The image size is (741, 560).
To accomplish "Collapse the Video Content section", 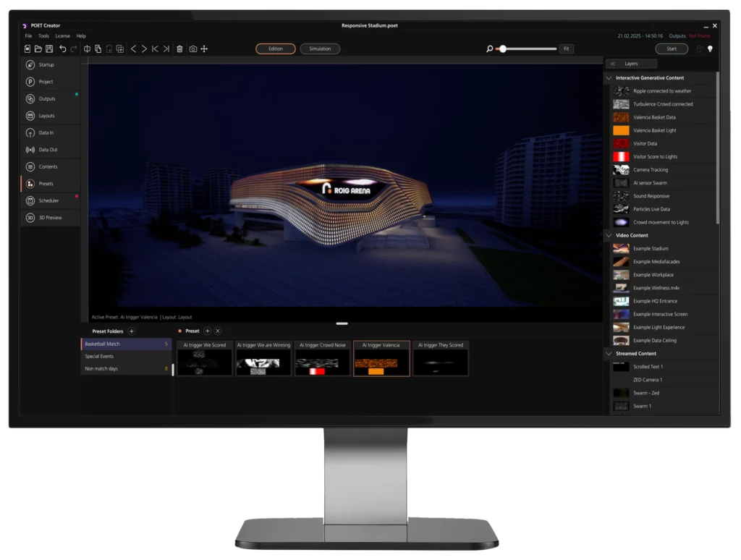I will click(609, 235).
